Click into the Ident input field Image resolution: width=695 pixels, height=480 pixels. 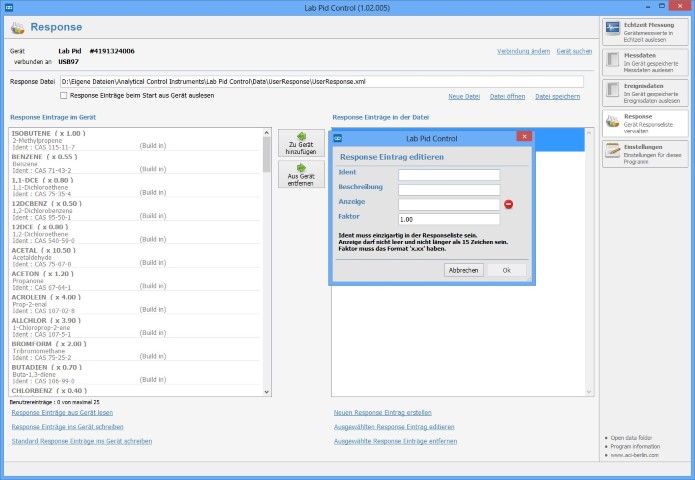point(448,175)
